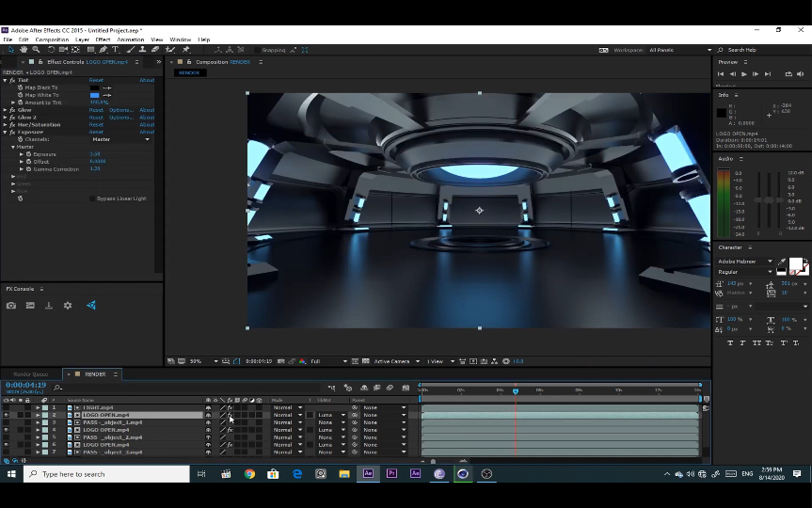
Task: Select the Pen tool
Action: 103,50
